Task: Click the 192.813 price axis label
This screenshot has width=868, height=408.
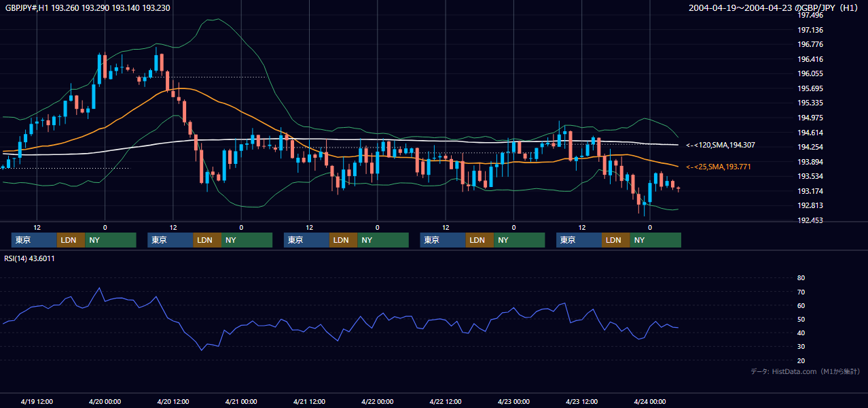Action: tap(810, 205)
